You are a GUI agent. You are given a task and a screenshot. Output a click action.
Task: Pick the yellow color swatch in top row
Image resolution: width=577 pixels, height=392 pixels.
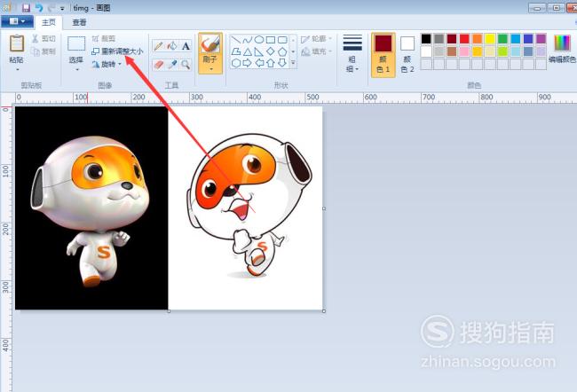pos(490,39)
